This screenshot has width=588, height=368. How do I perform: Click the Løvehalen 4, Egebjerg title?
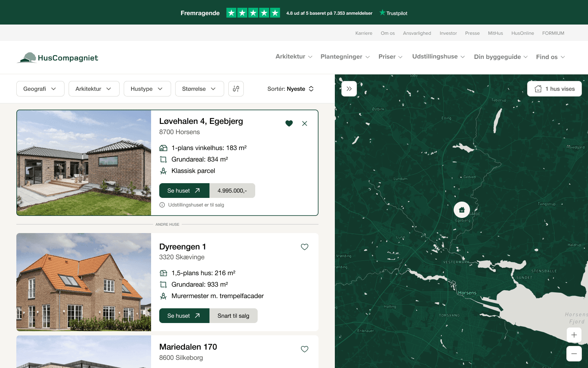click(x=201, y=121)
